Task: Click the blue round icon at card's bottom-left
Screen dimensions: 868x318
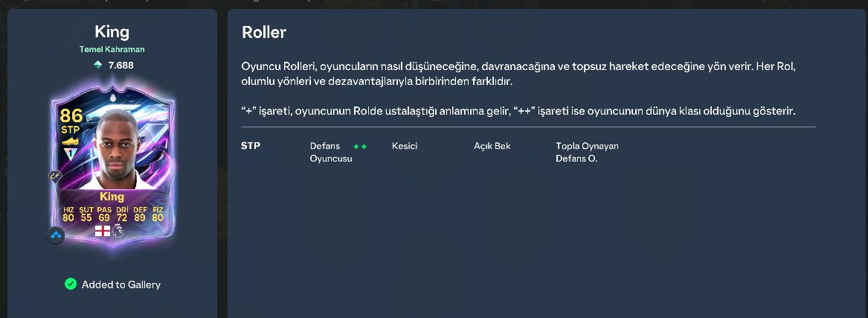Action: [x=56, y=235]
